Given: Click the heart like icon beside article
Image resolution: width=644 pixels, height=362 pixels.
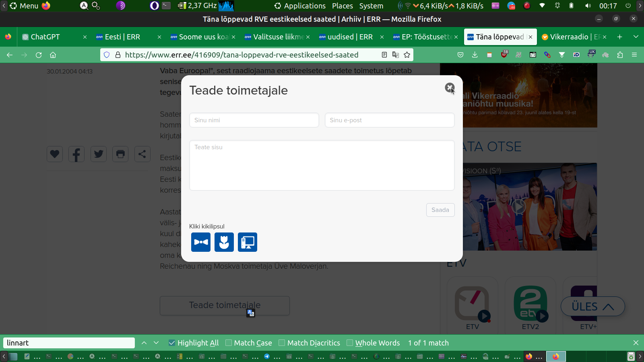Looking at the screenshot, I should tap(55, 154).
